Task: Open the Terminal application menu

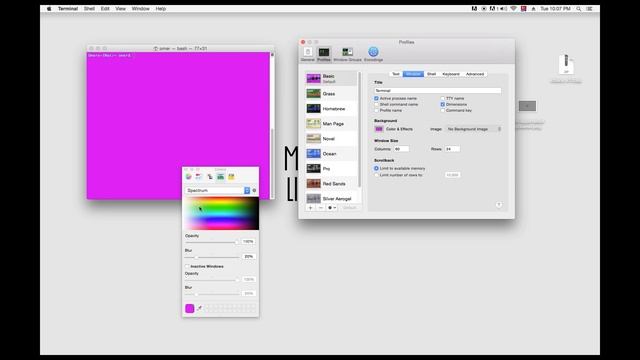Action: click(68, 9)
